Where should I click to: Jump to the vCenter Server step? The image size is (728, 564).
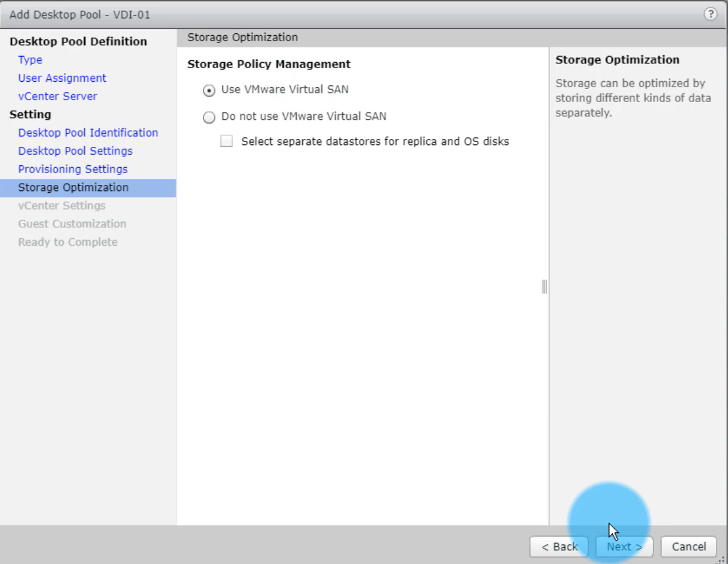click(57, 96)
